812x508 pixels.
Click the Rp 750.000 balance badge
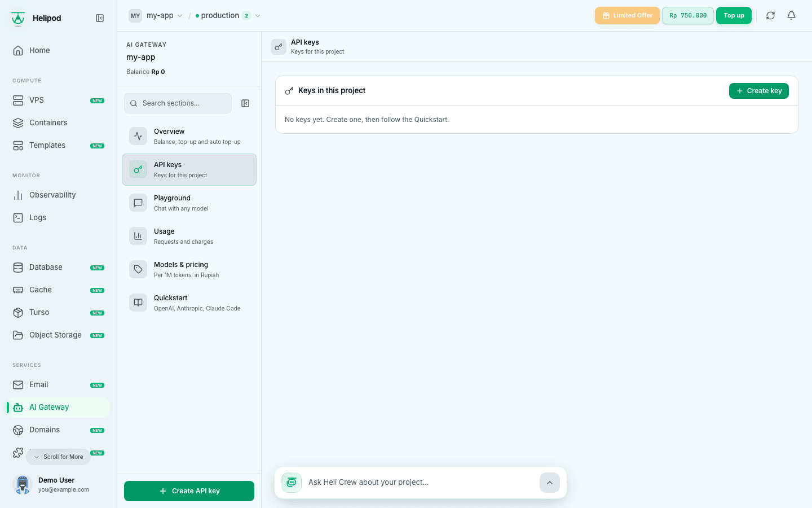click(688, 16)
